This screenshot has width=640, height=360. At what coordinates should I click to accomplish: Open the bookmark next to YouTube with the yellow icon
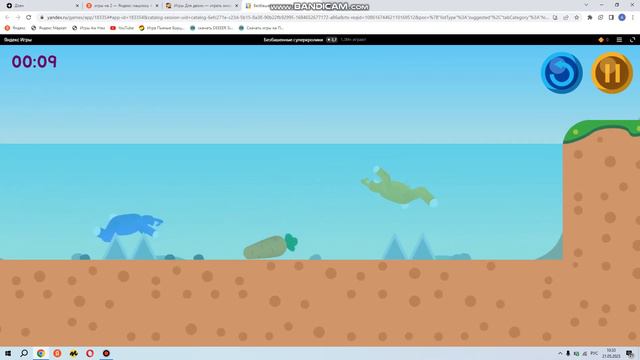pyautogui.click(x=161, y=28)
